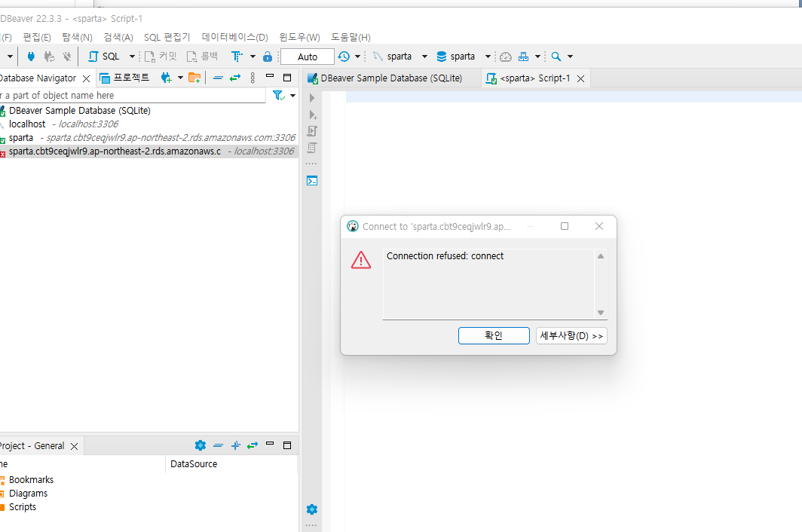Click new connection plug icon in navigator

coord(167,78)
